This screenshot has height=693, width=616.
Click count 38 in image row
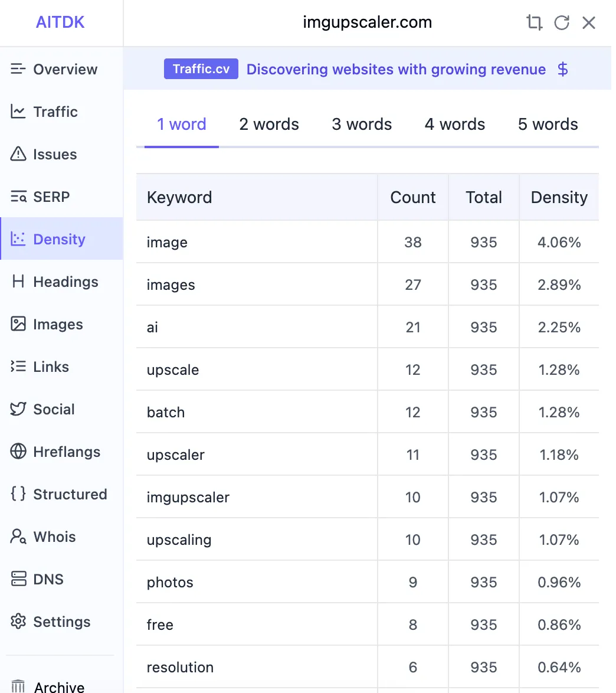412,242
